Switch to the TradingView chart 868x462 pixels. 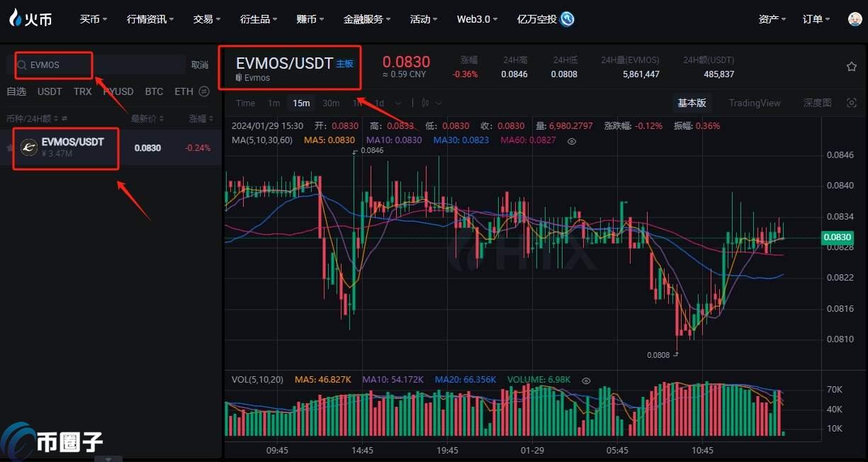click(x=755, y=103)
